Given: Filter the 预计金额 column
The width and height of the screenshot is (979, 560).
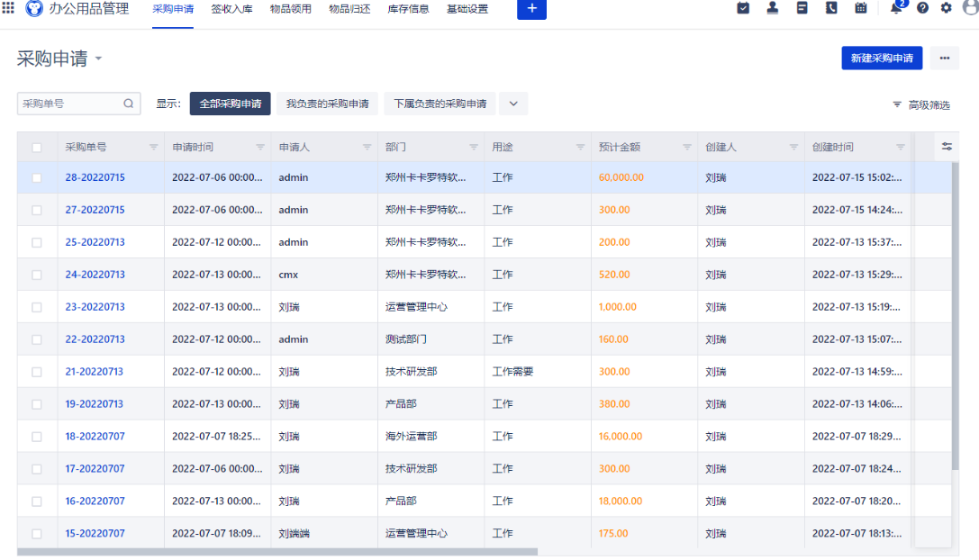Looking at the screenshot, I should 687,148.
